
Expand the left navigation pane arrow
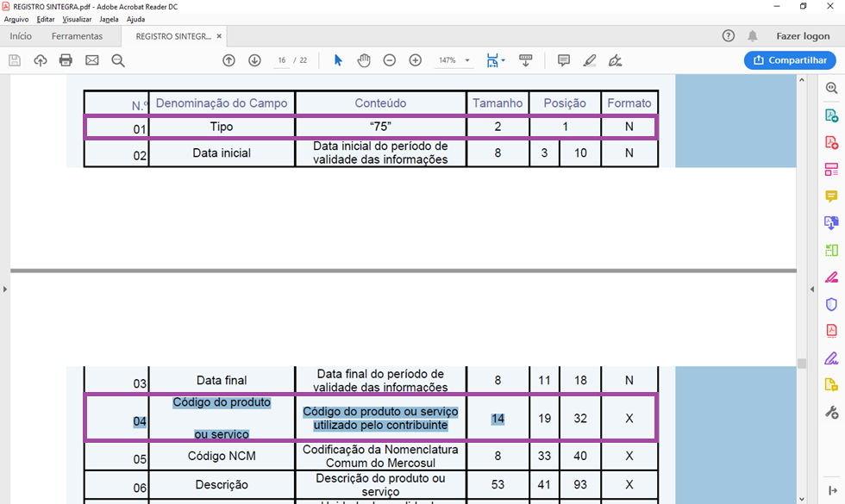5,289
